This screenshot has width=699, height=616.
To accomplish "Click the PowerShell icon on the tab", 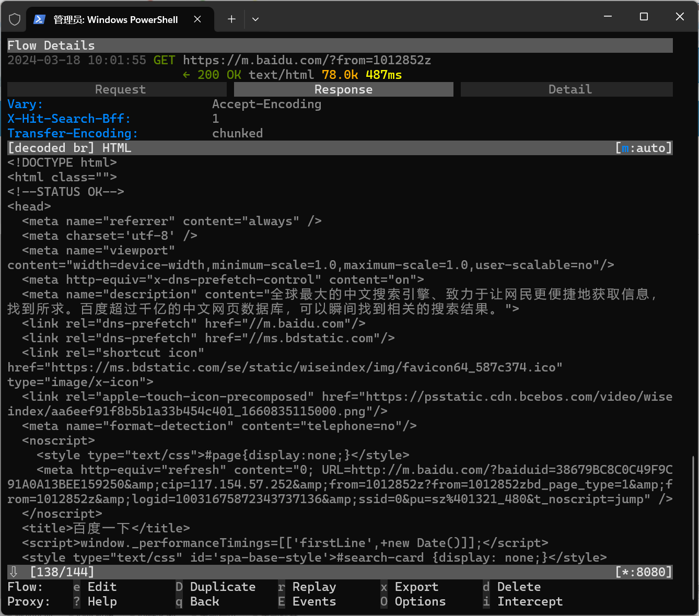I will point(39,19).
